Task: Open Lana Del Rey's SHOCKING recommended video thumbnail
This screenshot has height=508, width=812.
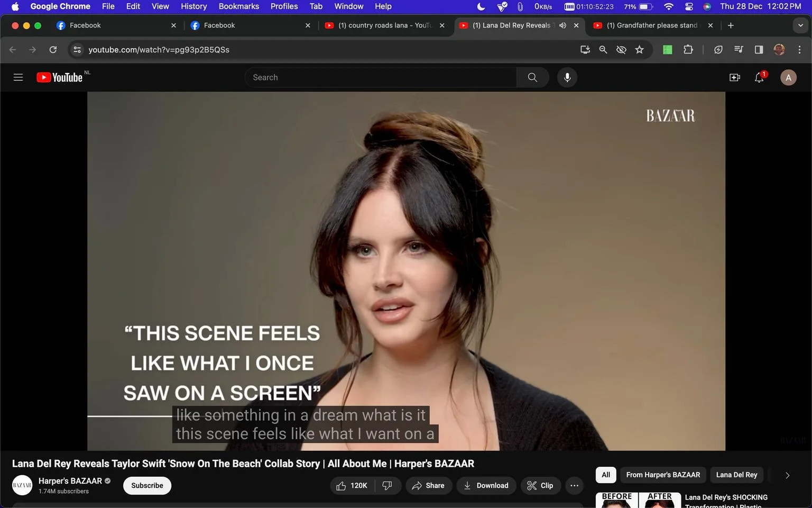Action: point(638,500)
